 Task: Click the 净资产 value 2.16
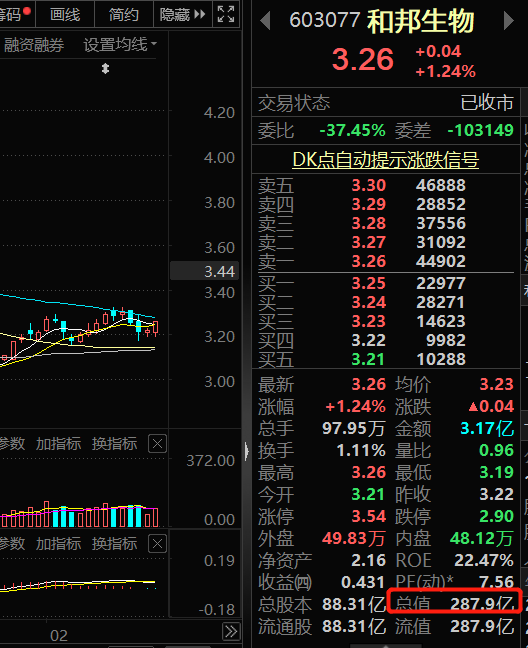coord(369,561)
